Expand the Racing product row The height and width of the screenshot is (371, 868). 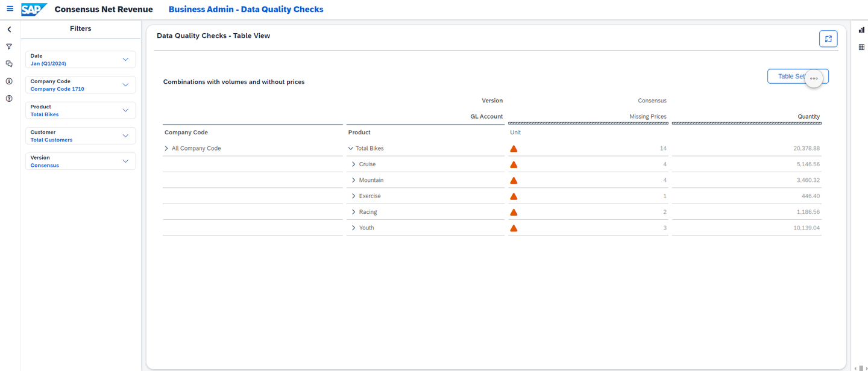(x=354, y=212)
